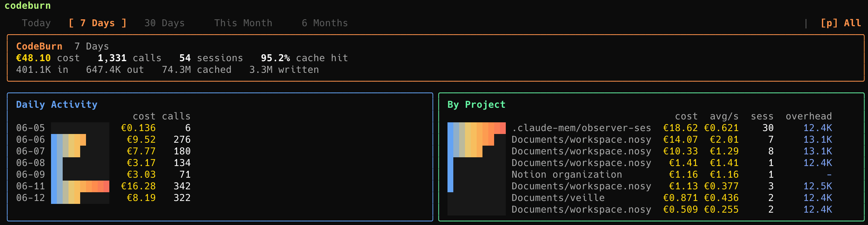
Task: Click the .claude-mem/observer-ses project row
Action: point(640,128)
